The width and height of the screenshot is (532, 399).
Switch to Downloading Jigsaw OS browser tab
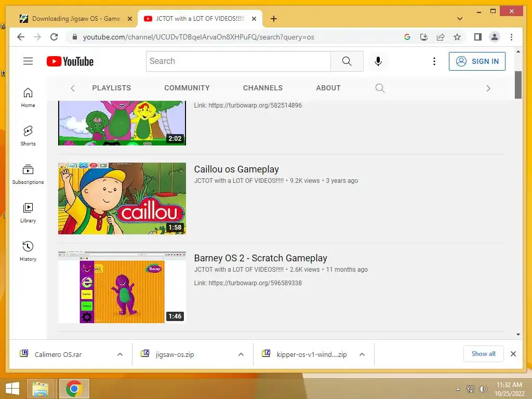click(76, 19)
